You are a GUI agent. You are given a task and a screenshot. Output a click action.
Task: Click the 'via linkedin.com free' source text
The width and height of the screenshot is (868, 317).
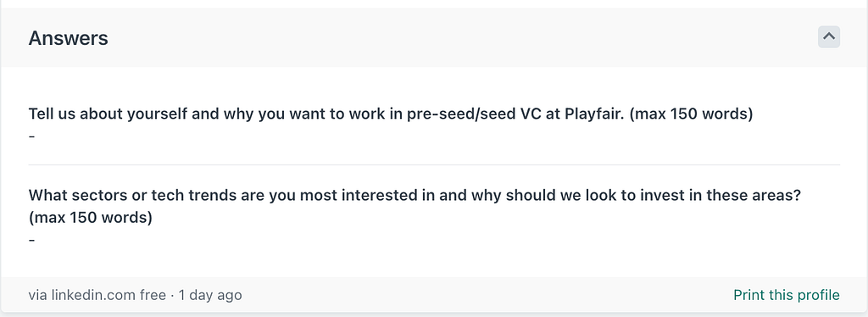(x=97, y=295)
